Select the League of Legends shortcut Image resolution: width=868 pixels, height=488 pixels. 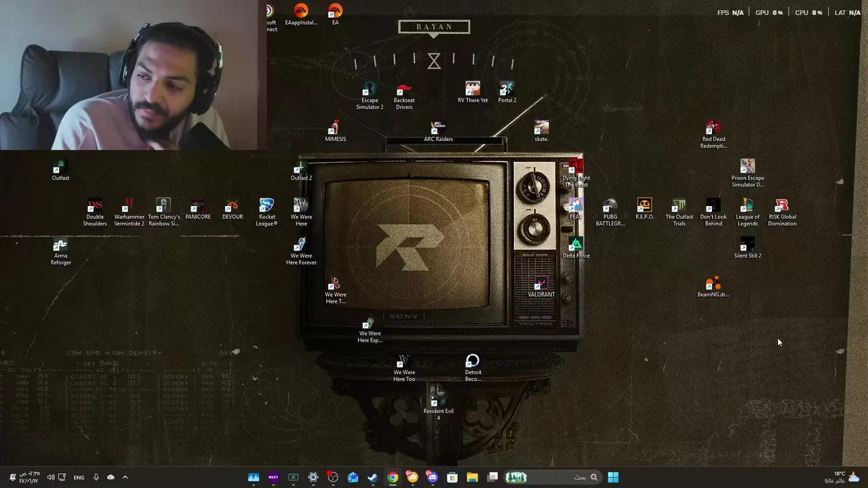point(747,213)
